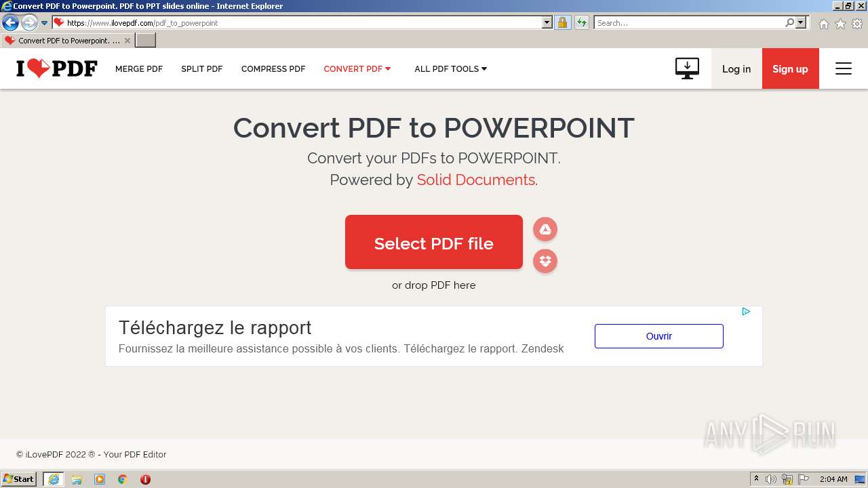868x488 pixels.
Task: Click the security lock icon in address bar
Action: click(x=562, y=22)
